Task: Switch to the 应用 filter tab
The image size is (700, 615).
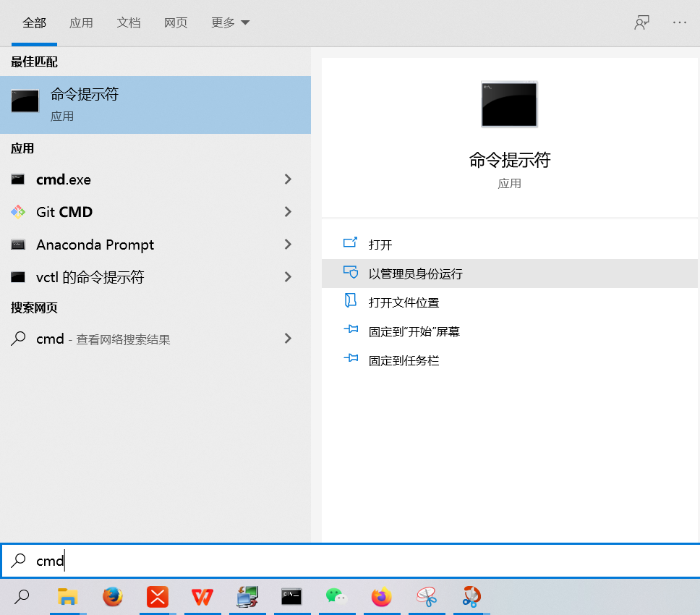Action: 81,22
